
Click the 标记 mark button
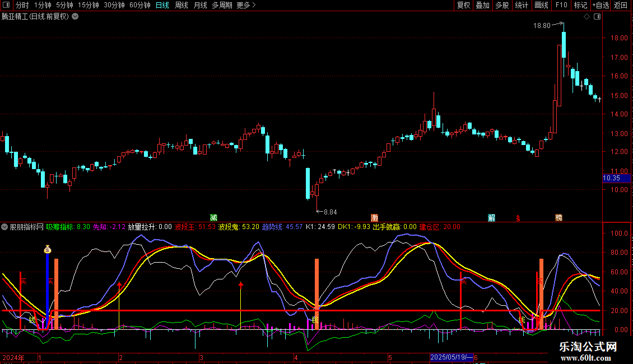coord(580,5)
